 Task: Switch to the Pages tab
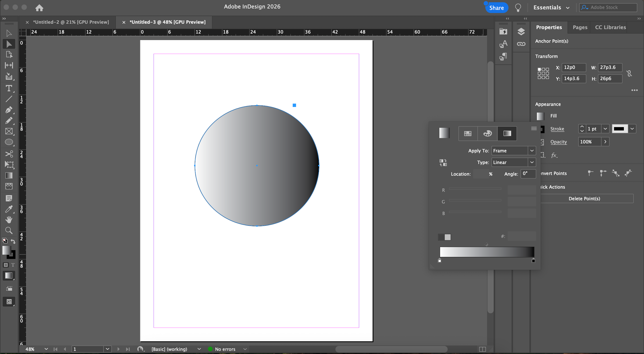pyautogui.click(x=580, y=27)
